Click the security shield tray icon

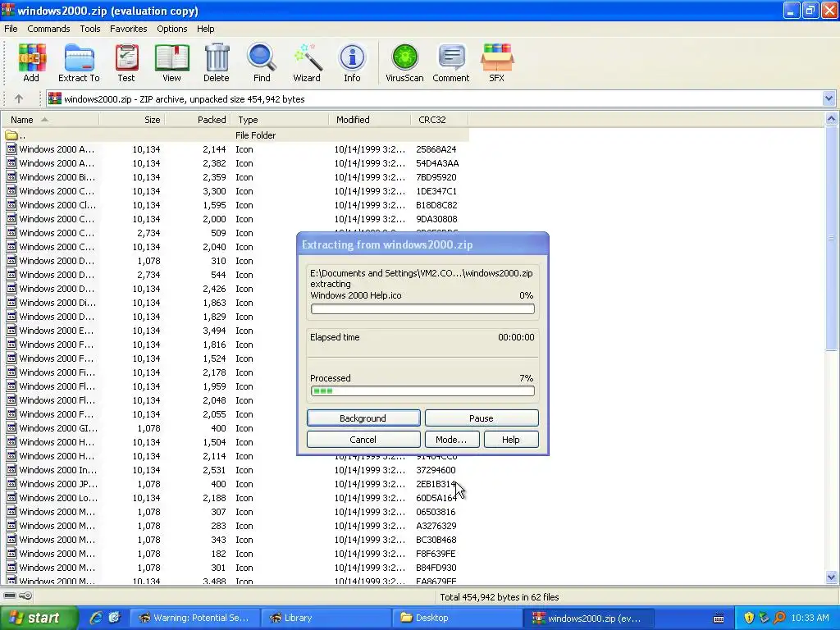[749, 618]
